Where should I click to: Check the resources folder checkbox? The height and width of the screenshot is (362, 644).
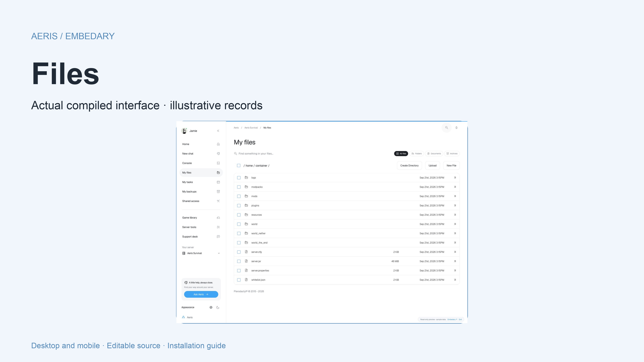(239, 215)
